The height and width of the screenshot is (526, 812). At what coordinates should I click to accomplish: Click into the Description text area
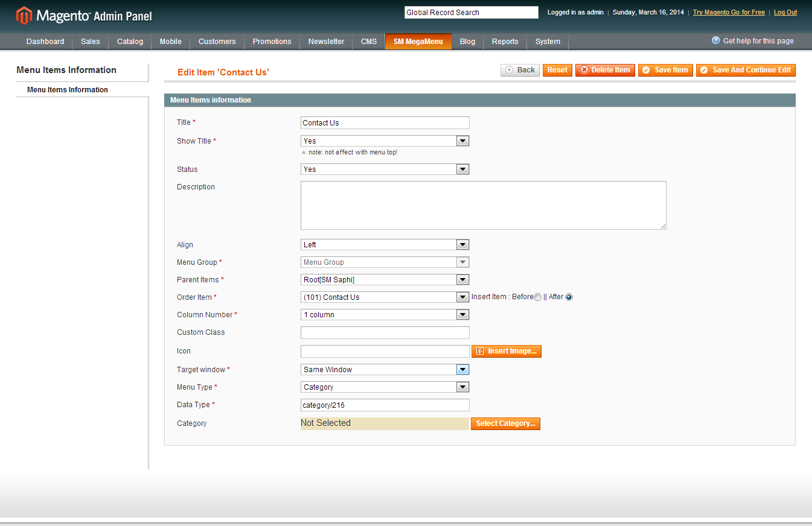[484, 205]
